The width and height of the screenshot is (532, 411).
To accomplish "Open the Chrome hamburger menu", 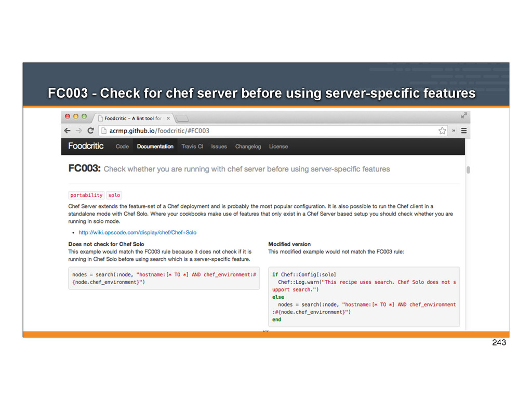I will pyautogui.click(x=464, y=130).
